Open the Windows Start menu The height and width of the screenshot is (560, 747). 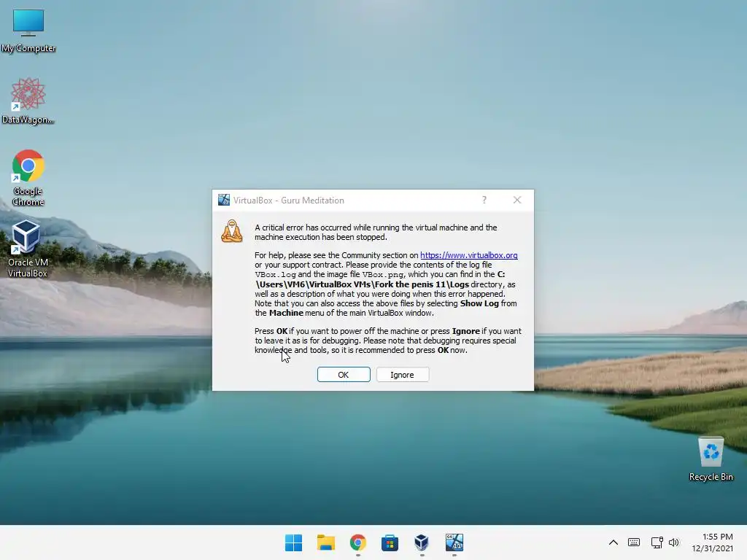(x=293, y=542)
